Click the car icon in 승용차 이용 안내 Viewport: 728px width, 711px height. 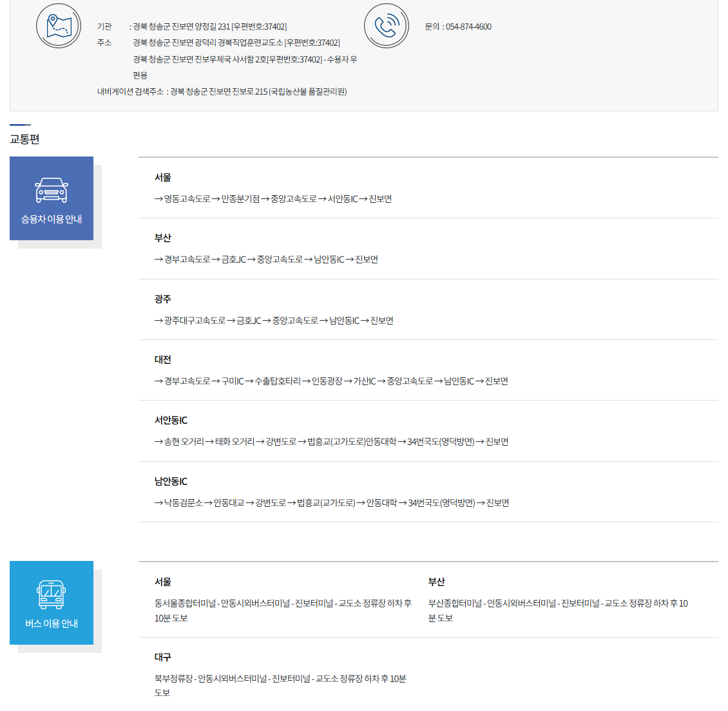click(x=52, y=190)
